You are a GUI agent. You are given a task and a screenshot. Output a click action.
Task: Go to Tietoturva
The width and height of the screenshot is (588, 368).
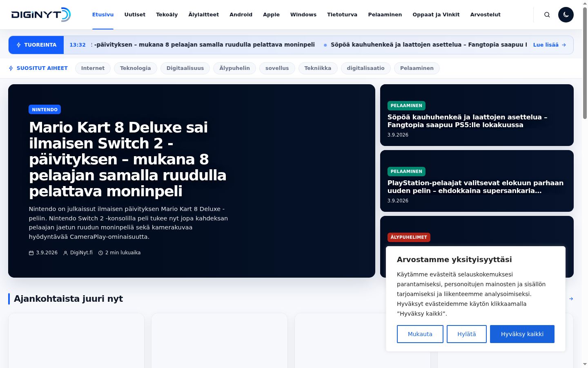[x=342, y=15]
